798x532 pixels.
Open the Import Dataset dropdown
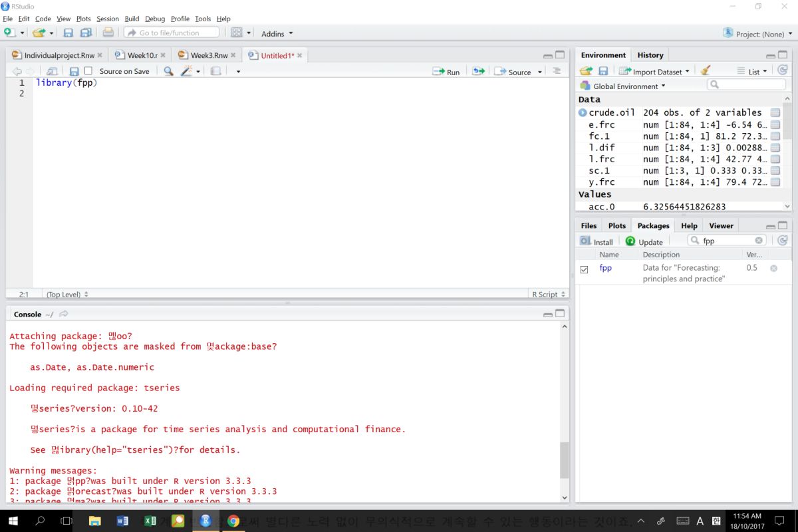coord(654,71)
